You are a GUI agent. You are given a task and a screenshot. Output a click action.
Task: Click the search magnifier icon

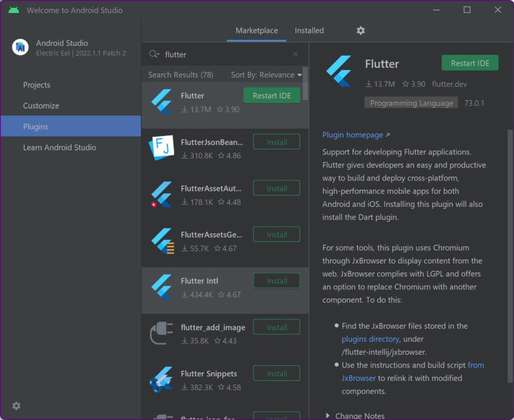[154, 54]
